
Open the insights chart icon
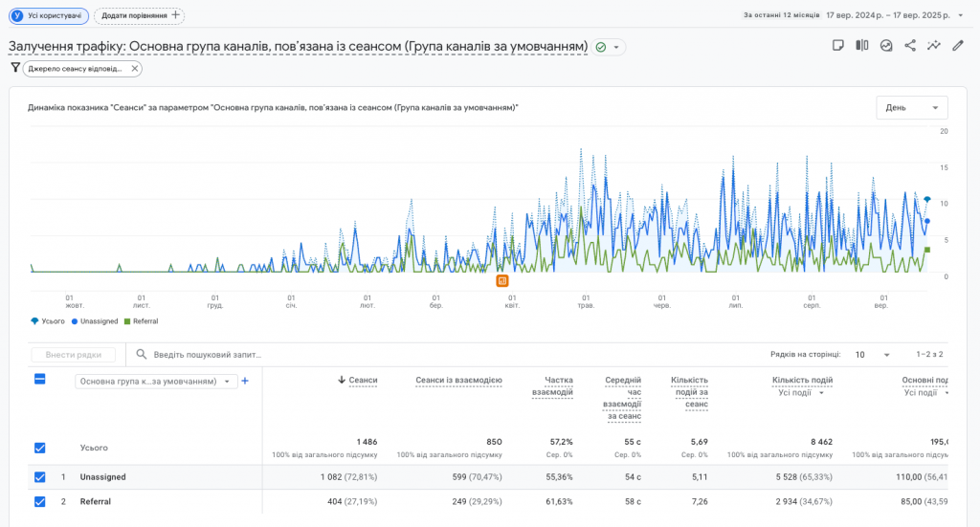click(x=886, y=45)
